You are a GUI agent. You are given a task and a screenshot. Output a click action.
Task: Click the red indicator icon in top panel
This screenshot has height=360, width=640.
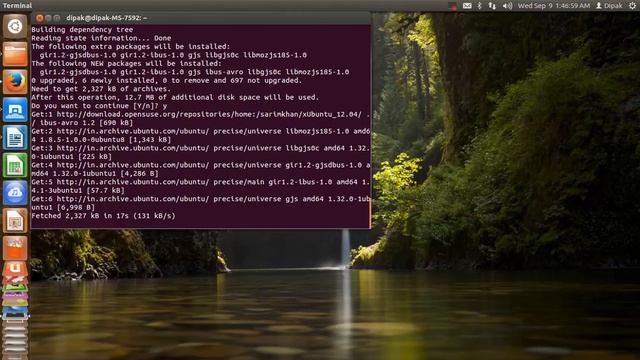coord(453,6)
